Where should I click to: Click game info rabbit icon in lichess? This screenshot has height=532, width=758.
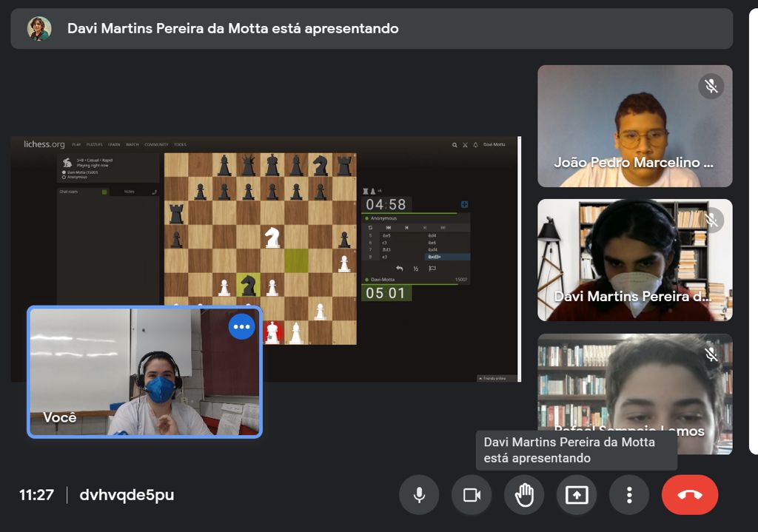(x=67, y=162)
